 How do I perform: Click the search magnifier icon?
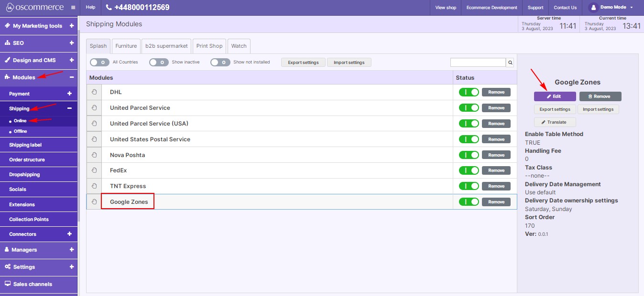coord(510,63)
